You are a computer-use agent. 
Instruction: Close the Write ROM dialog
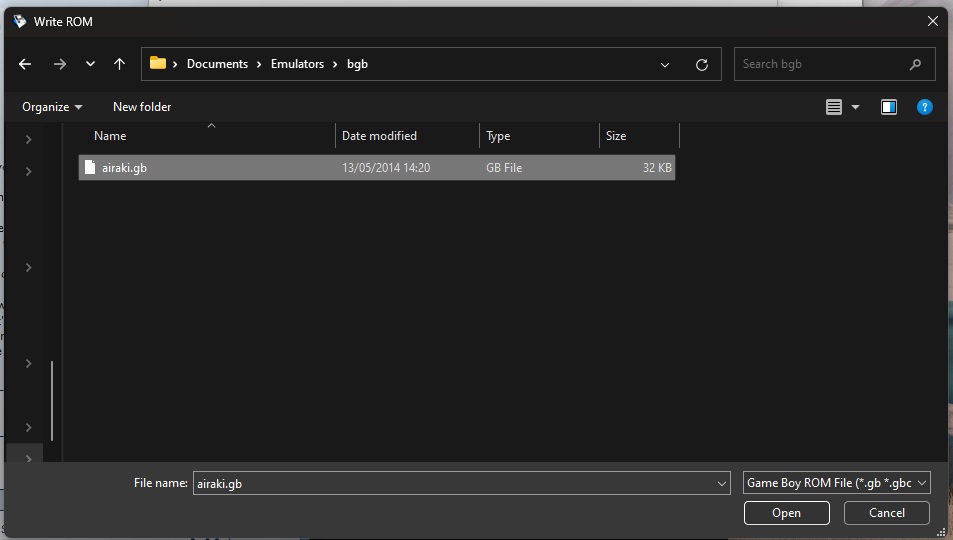[x=933, y=21]
